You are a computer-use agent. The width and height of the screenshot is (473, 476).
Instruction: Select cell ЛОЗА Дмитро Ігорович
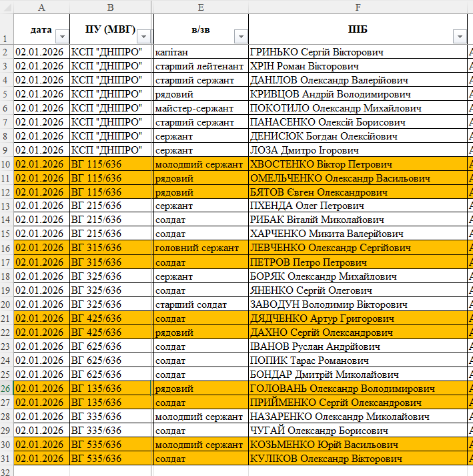[x=358, y=150]
